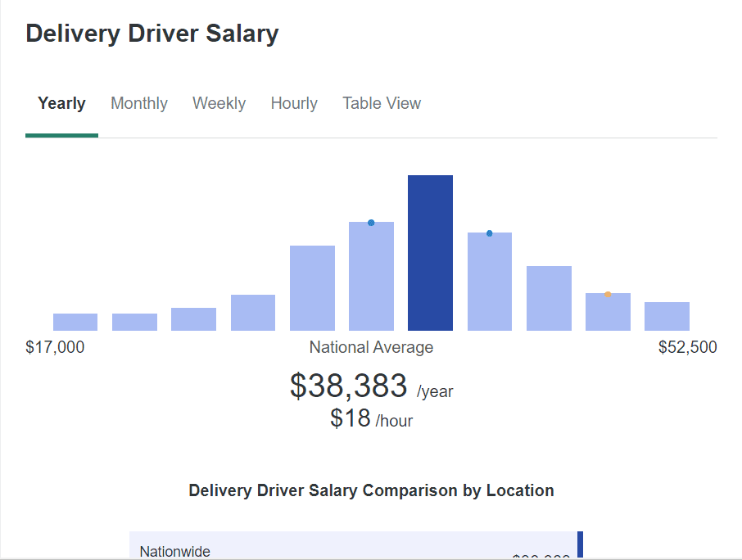Screen dimensions: 742x560
Task: Select the rightmost histogram bar above $52,500
Action: [x=667, y=316]
